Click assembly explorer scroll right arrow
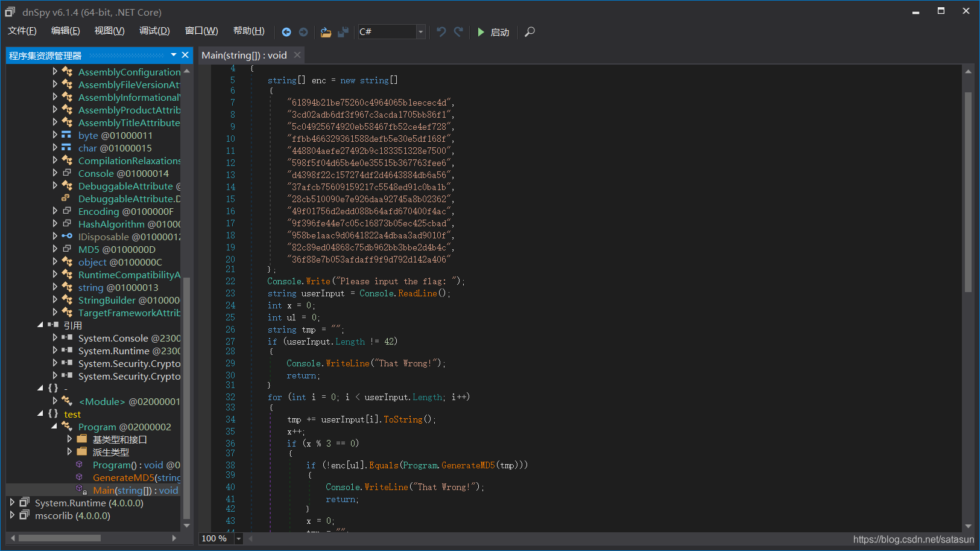 174,538
